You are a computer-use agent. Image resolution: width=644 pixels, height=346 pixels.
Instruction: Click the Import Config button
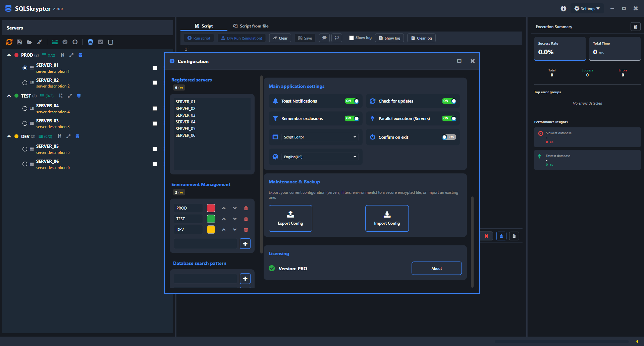387,218
